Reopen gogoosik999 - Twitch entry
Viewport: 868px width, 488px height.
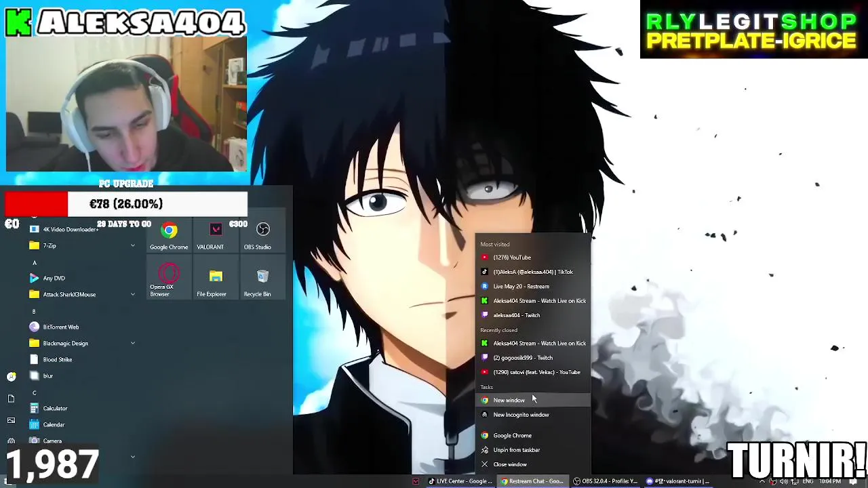[x=533, y=358]
